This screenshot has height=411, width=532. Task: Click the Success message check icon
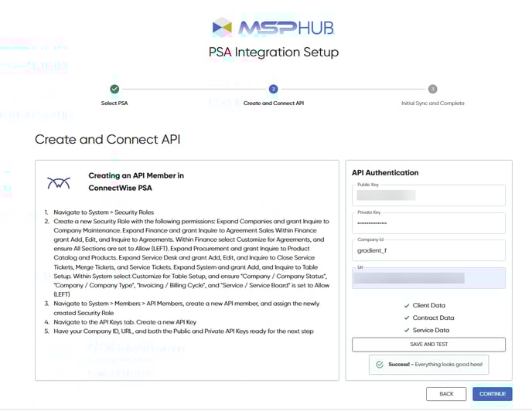click(x=380, y=365)
